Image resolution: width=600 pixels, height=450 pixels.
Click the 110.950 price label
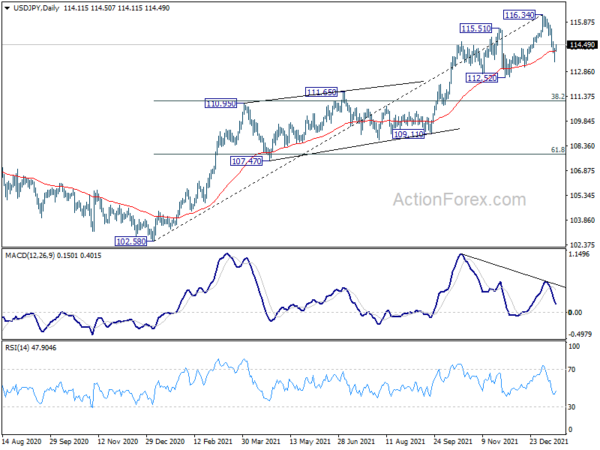pyautogui.click(x=221, y=103)
